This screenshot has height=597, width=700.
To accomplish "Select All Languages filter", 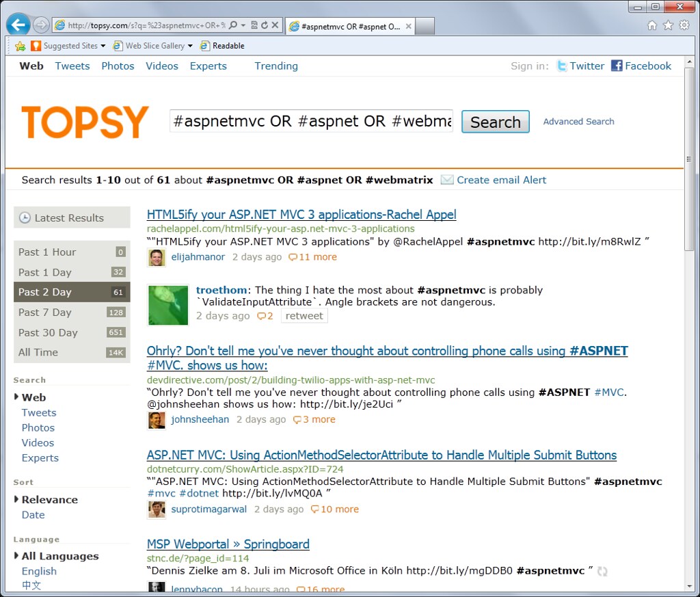I will [60, 557].
